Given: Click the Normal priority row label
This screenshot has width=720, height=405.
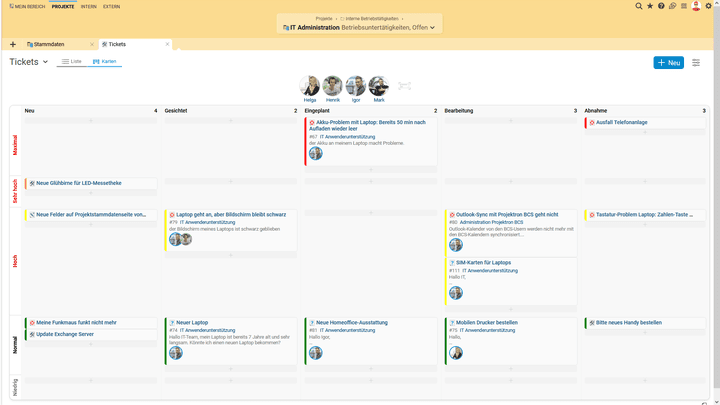Looking at the screenshot, I should pos(15,345).
